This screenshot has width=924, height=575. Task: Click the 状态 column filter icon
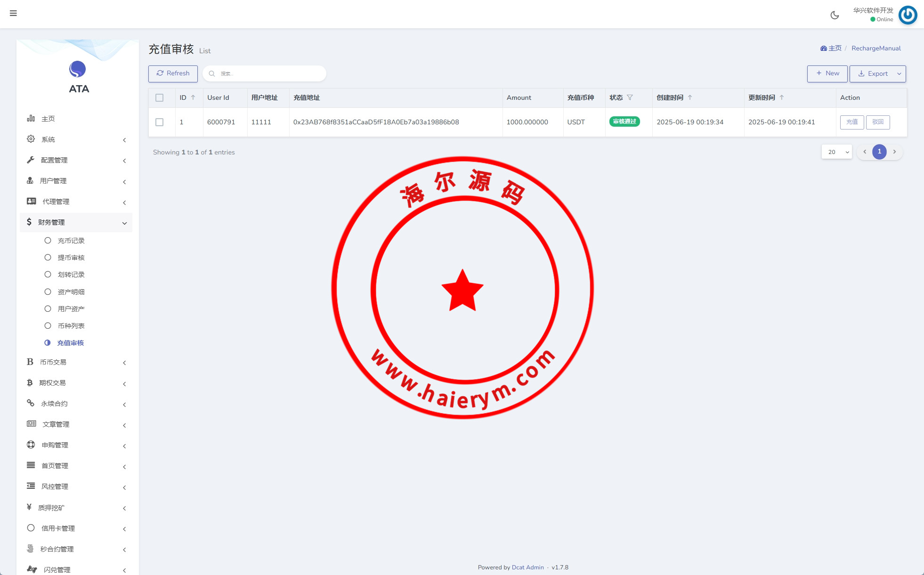[x=630, y=97]
